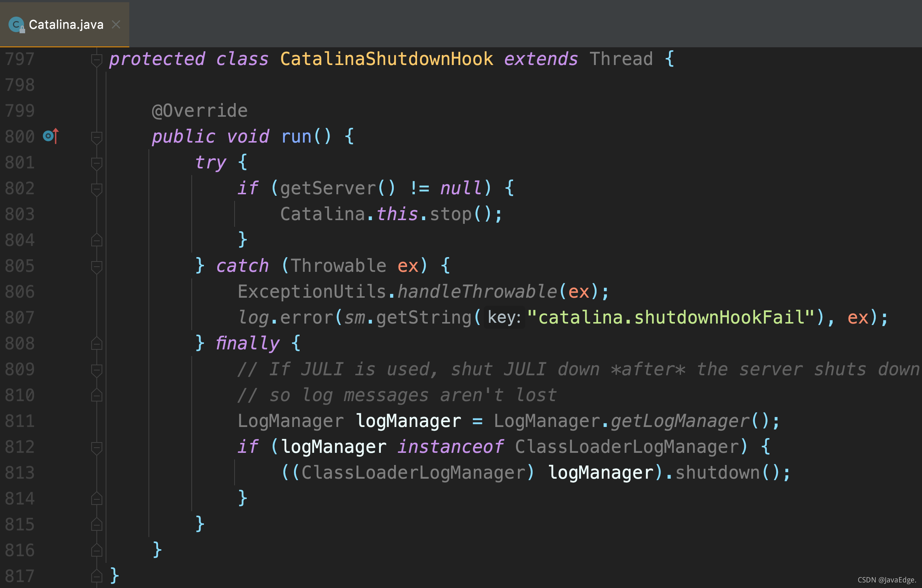Click the fold marker at finally line 808

(96, 343)
